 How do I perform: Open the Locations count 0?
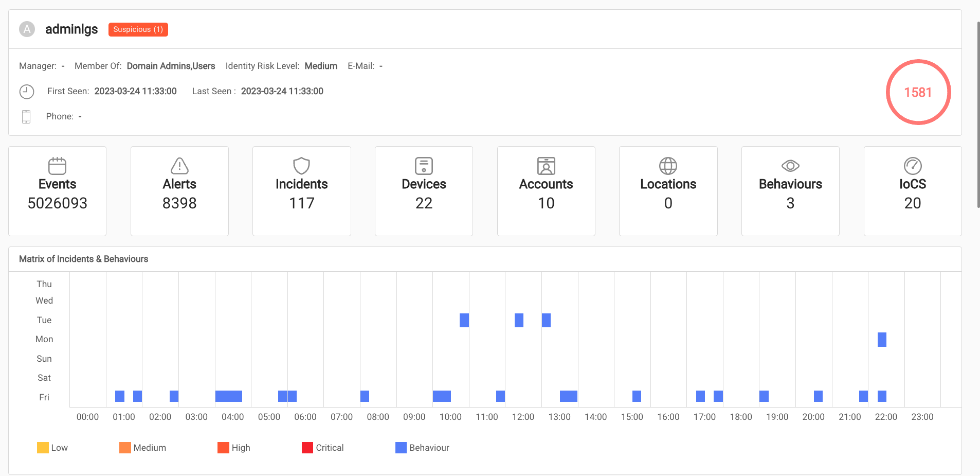coord(668,203)
